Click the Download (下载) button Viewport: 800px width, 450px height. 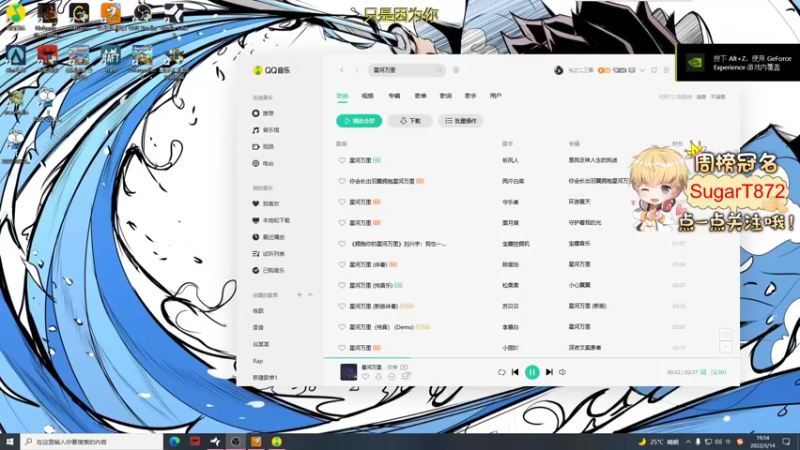click(410, 121)
